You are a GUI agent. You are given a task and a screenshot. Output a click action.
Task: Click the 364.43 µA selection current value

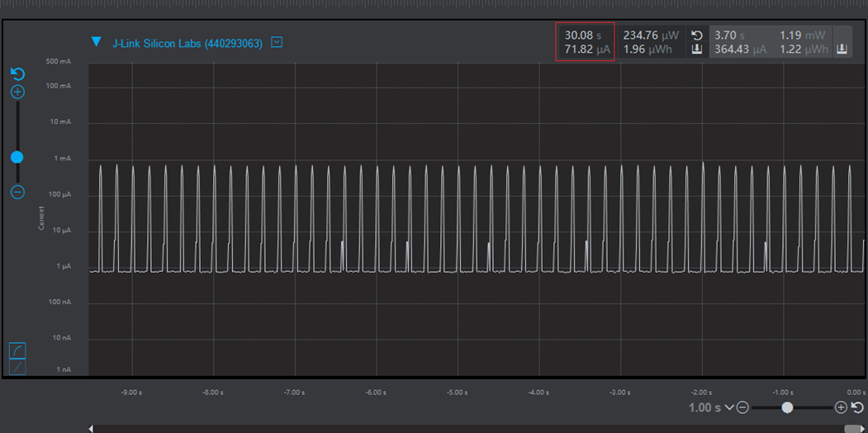click(x=740, y=50)
